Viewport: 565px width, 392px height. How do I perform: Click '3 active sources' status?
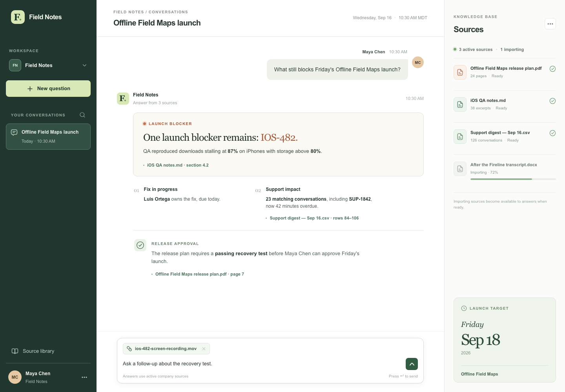(476, 49)
